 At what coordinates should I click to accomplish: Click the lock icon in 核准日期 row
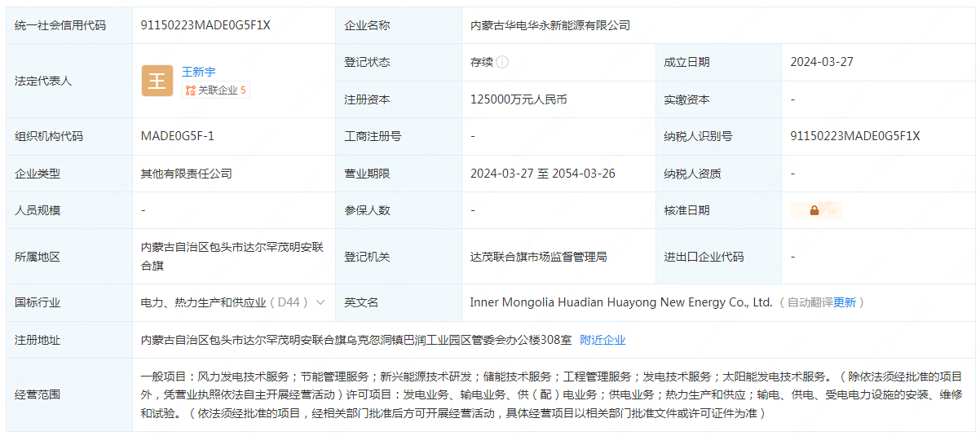814,210
